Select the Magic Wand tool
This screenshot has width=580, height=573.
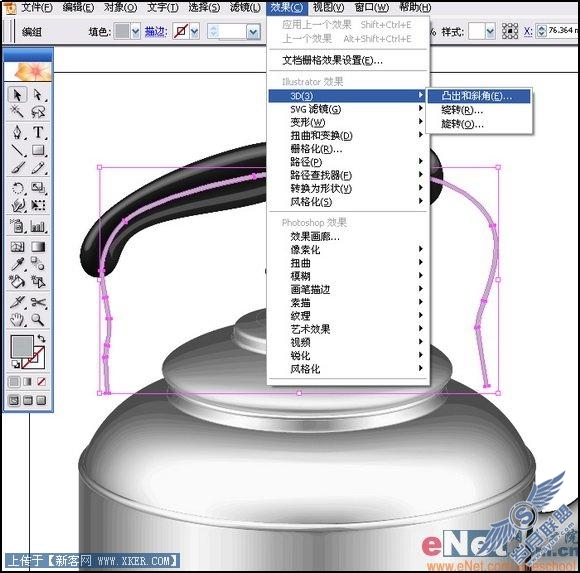pos(17,111)
